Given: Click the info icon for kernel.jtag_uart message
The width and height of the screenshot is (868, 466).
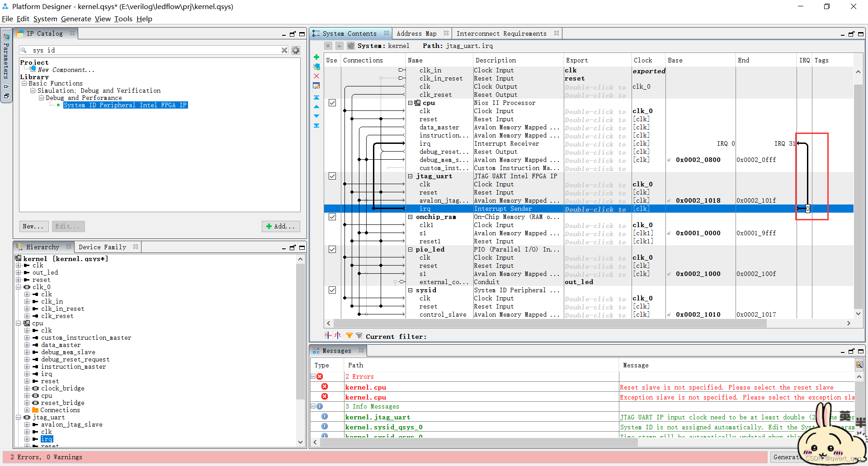Looking at the screenshot, I should 325,416.
